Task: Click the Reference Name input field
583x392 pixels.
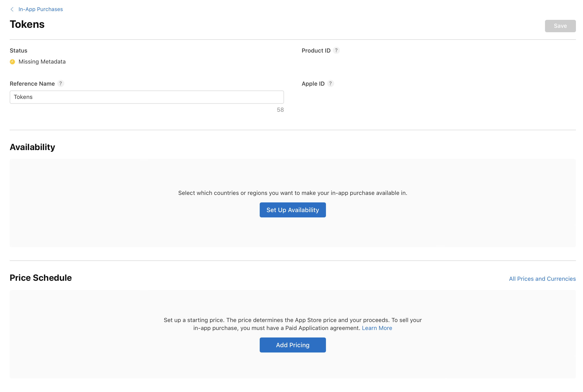Action: click(147, 97)
